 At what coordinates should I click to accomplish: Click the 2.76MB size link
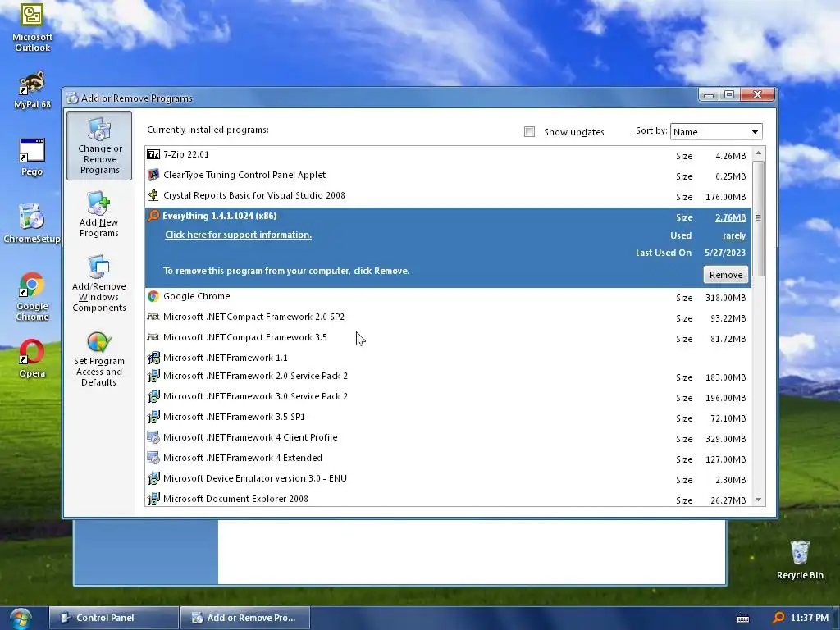click(730, 217)
